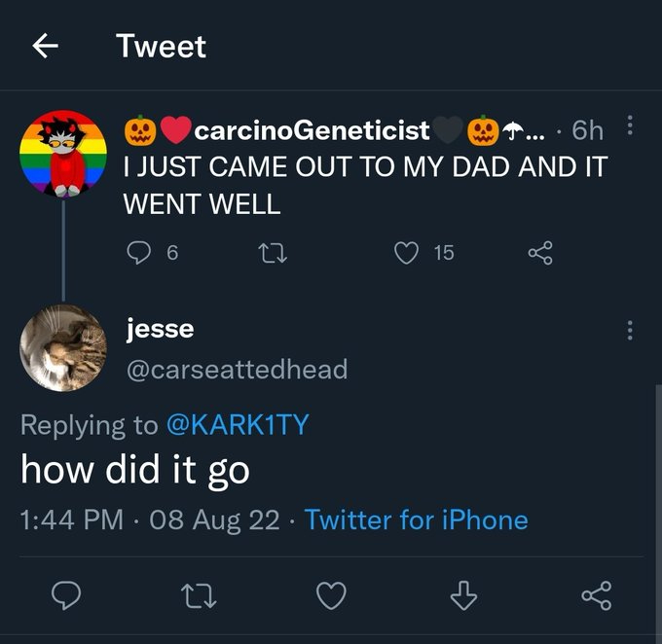Open reply icon under carcinoGeneticist's tweet
Image resolution: width=662 pixels, height=644 pixels.
pos(138,253)
